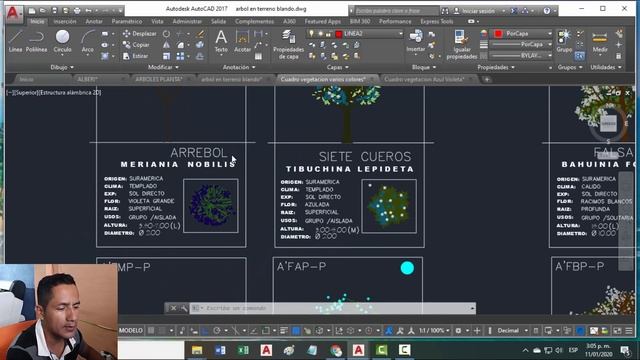Open Excel from Windows taskbar
640x360 pixels.
point(243,350)
